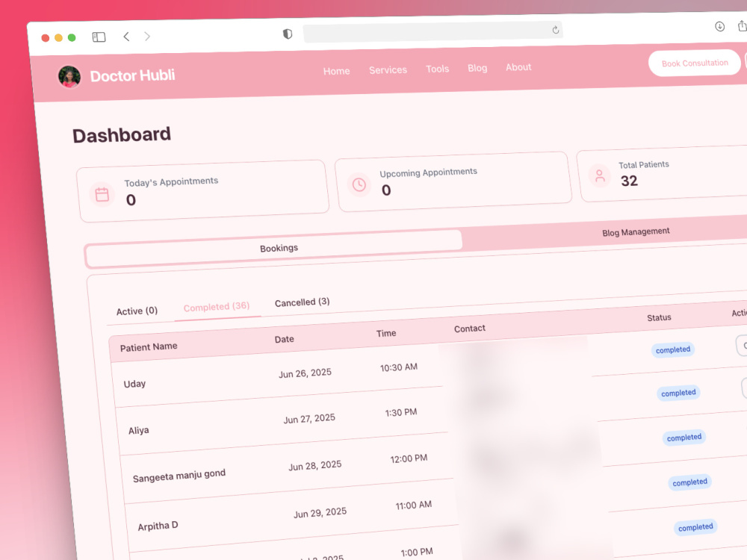Open the About nav link
Viewport: 747px width, 560px height.
518,67
